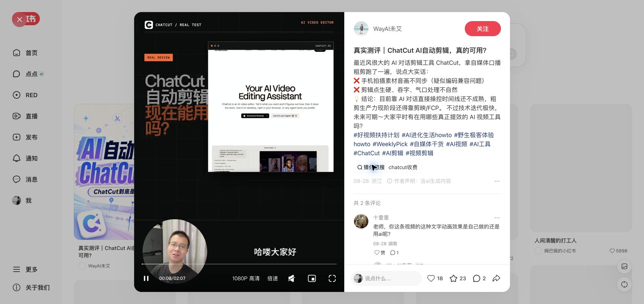Open 十壹里 comment options three-dot menu
Viewport: 644px width, 304px height.
[x=497, y=218]
